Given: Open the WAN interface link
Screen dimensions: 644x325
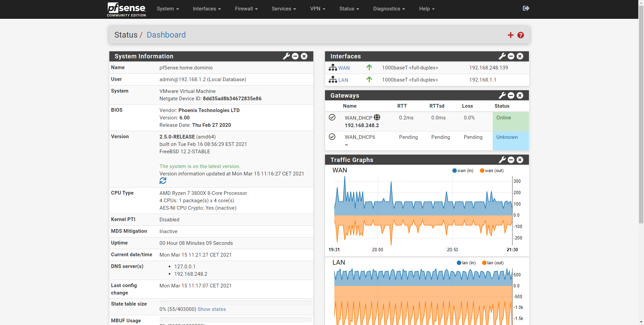Looking at the screenshot, I should (344, 68).
